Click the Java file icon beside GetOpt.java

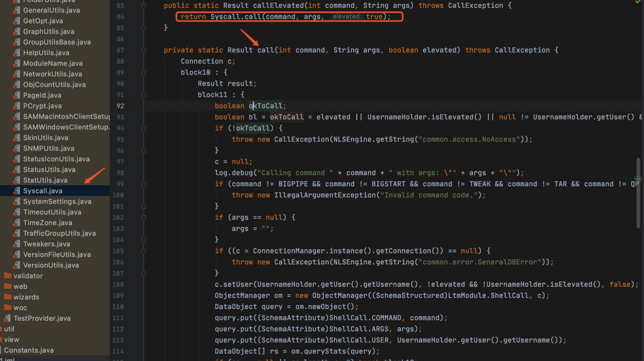(16, 21)
